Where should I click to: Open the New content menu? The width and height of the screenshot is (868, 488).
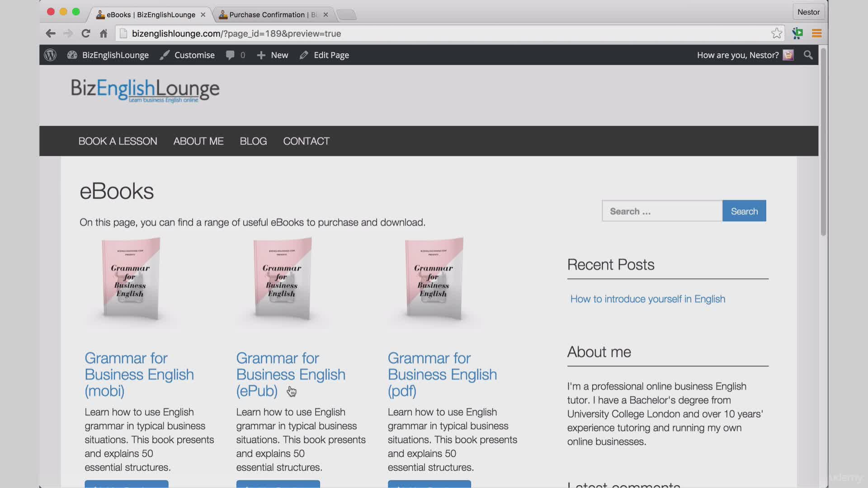[272, 55]
